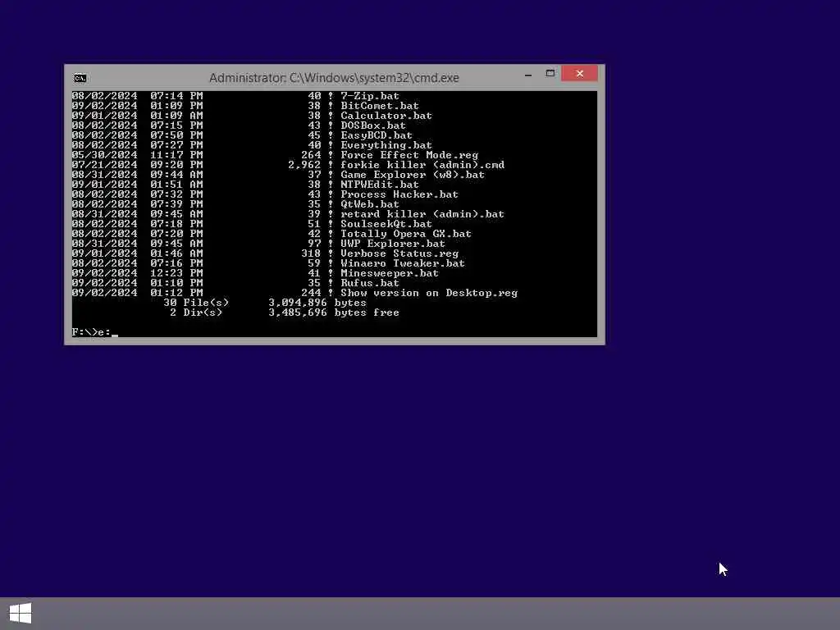Click the Calculator.bat listing
840x630 pixels.
386,116
